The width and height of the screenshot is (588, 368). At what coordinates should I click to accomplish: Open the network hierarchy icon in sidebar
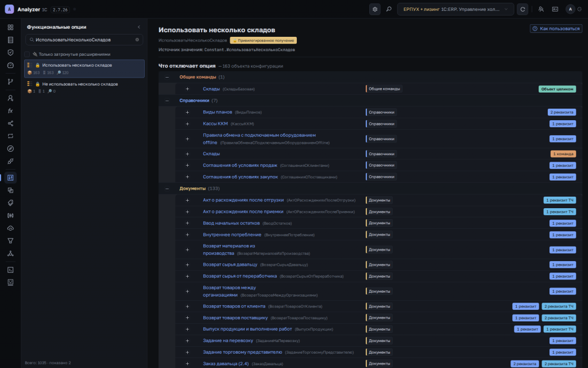coord(10,254)
